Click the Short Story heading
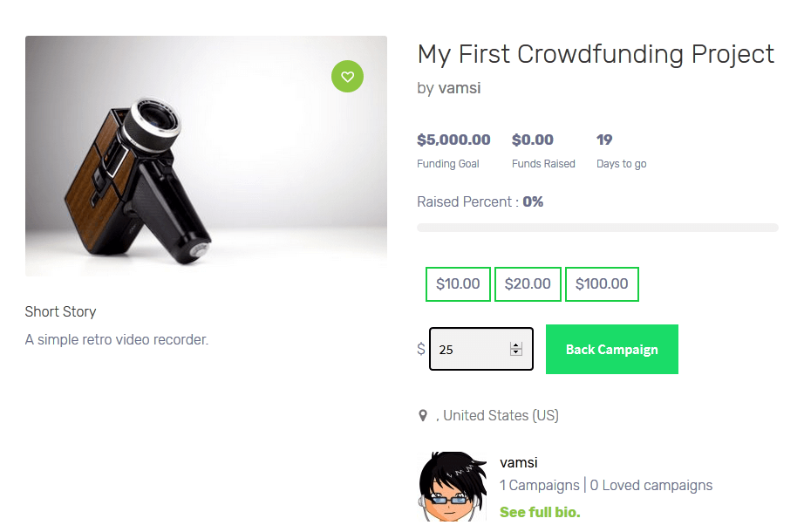 click(x=60, y=311)
